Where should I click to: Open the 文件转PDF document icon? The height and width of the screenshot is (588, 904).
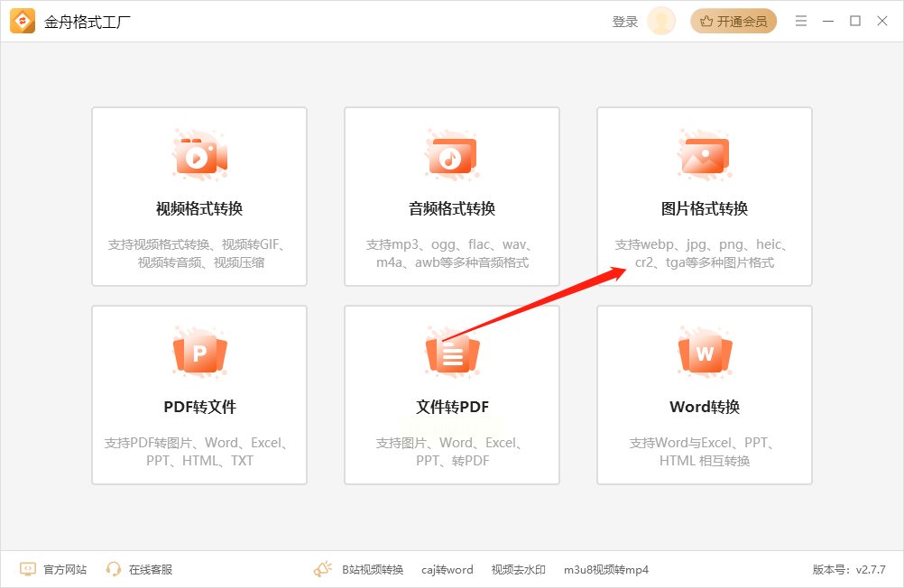[x=453, y=354]
